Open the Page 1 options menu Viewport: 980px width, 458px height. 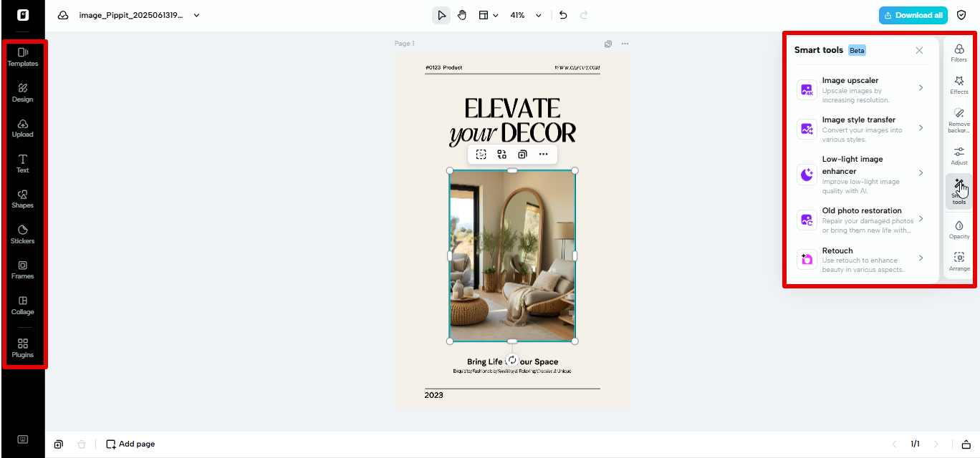(x=625, y=43)
